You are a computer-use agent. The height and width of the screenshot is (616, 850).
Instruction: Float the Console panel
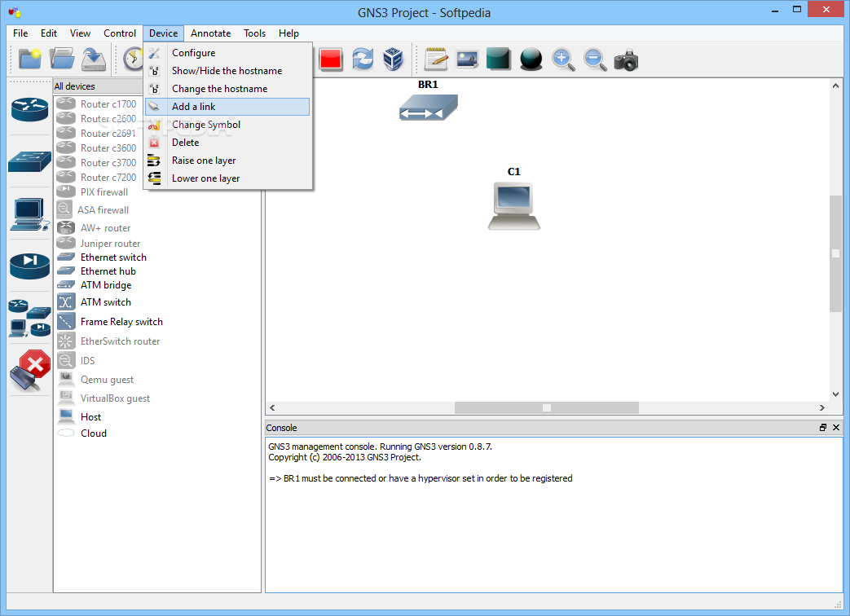(x=823, y=428)
